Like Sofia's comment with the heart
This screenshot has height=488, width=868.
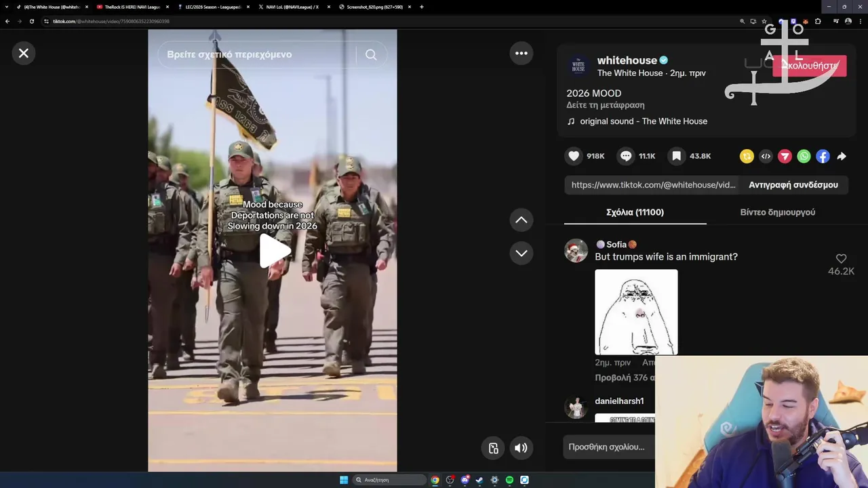841,259
